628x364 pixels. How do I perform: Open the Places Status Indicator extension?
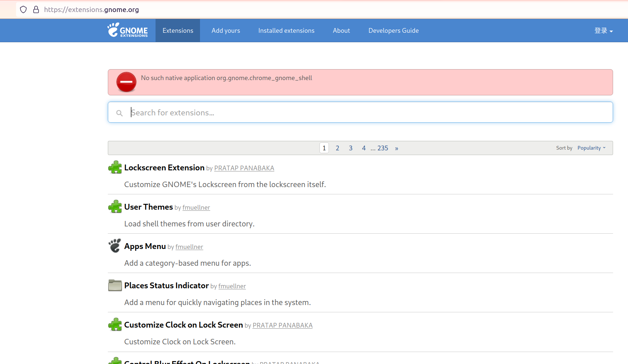coord(166,285)
